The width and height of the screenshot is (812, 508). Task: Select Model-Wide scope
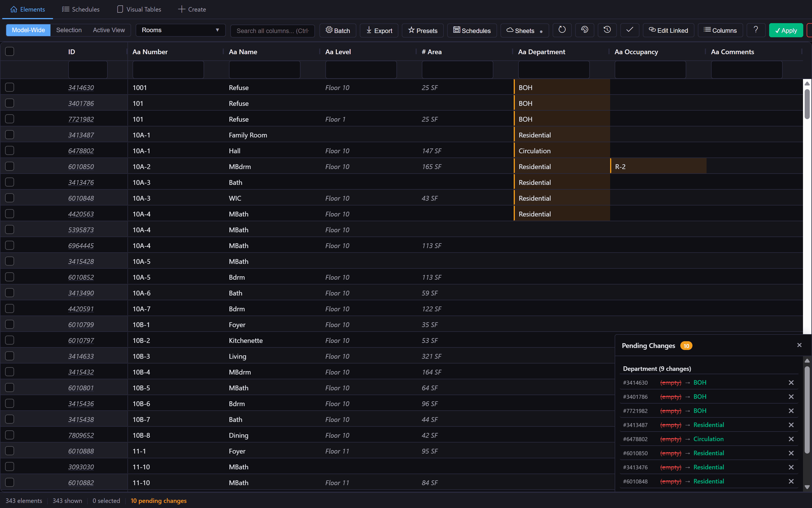click(x=28, y=30)
